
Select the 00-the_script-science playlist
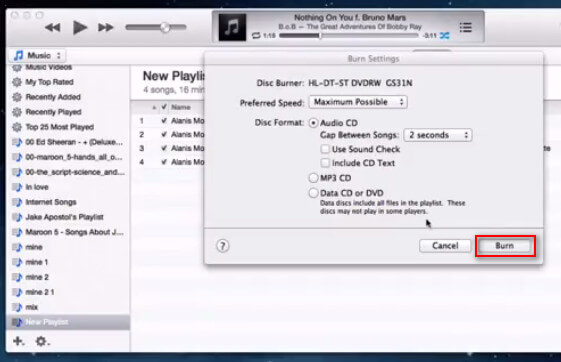click(x=68, y=172)
